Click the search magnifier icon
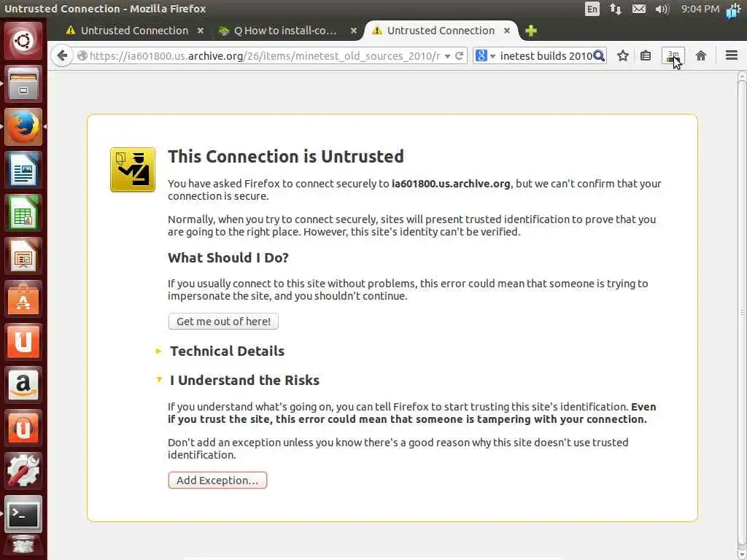 [x=599, y=55]
